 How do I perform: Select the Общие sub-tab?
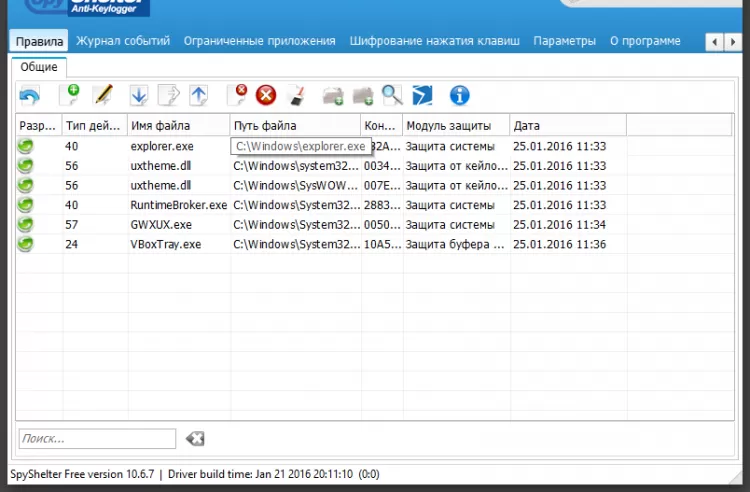click(x=39, y=67)
